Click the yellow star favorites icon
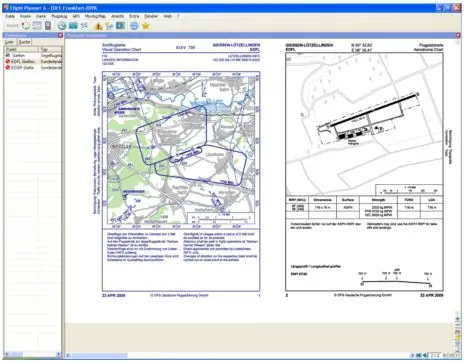Image resolution: width=464 pixels, height=363 pixels. coord(146,26)
